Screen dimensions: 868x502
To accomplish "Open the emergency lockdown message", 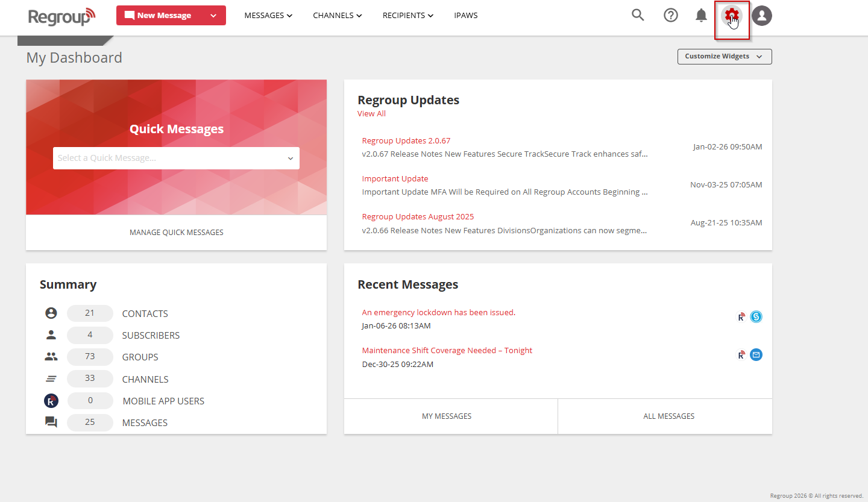I will [439, 313].
